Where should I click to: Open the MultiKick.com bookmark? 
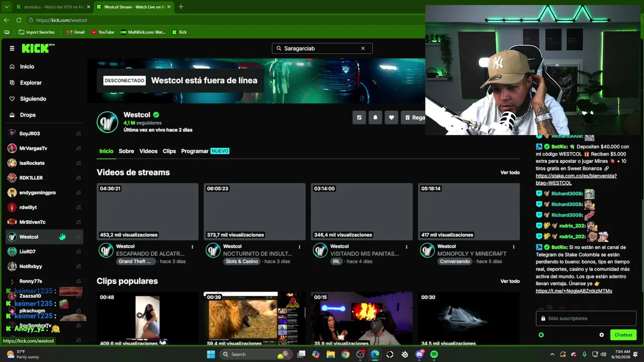(143, 32)
